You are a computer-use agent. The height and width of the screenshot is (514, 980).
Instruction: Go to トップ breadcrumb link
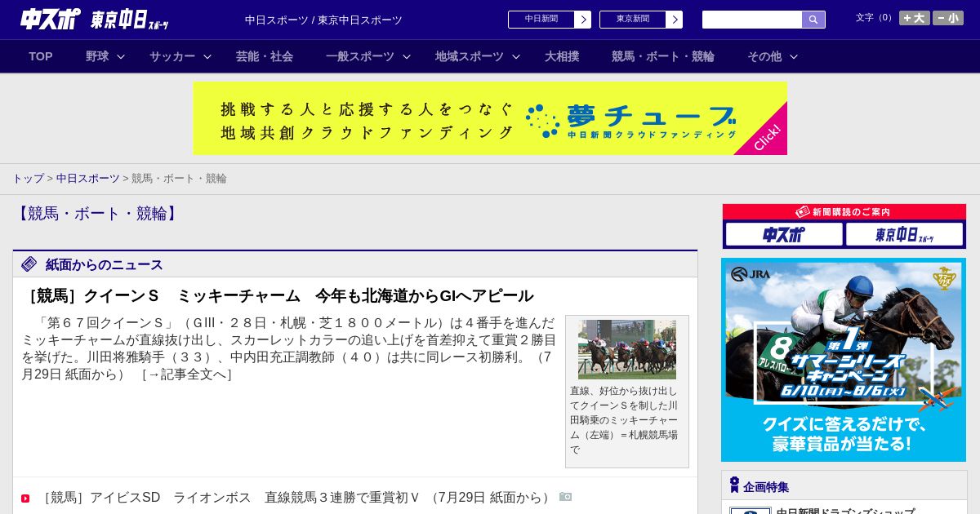pyautogui.click(x=28, y=178)
